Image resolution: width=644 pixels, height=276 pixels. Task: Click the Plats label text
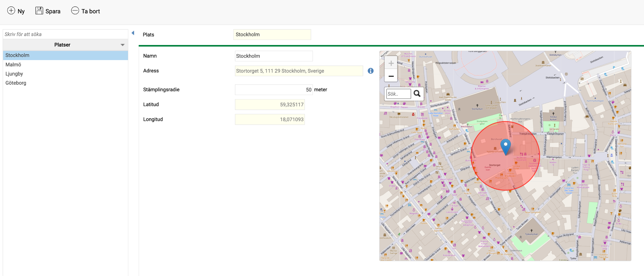148,35
